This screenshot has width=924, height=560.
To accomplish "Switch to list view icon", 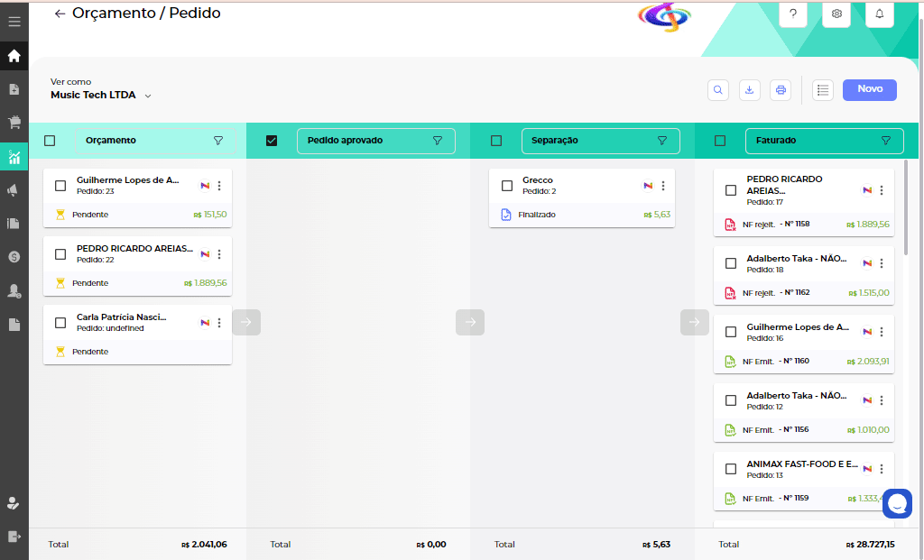I will pyautogui.click(x=822, y=90).
